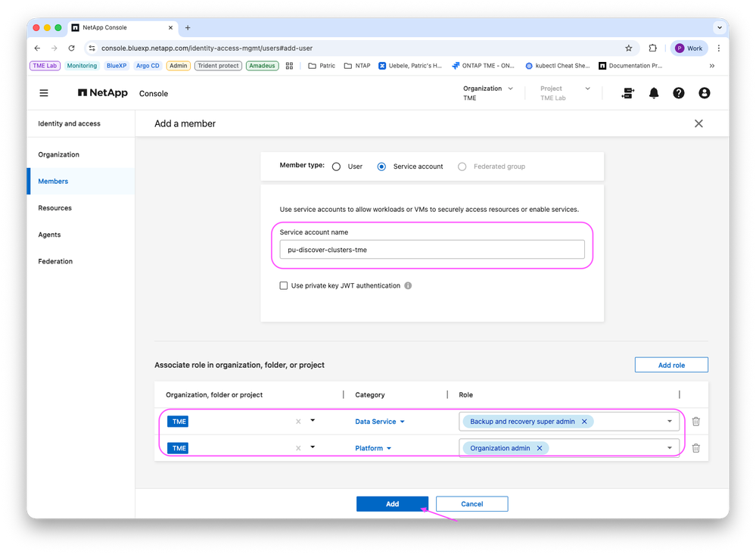
Task: Click the Add role button
Action: pyautogui.click(x=671, y=365)
